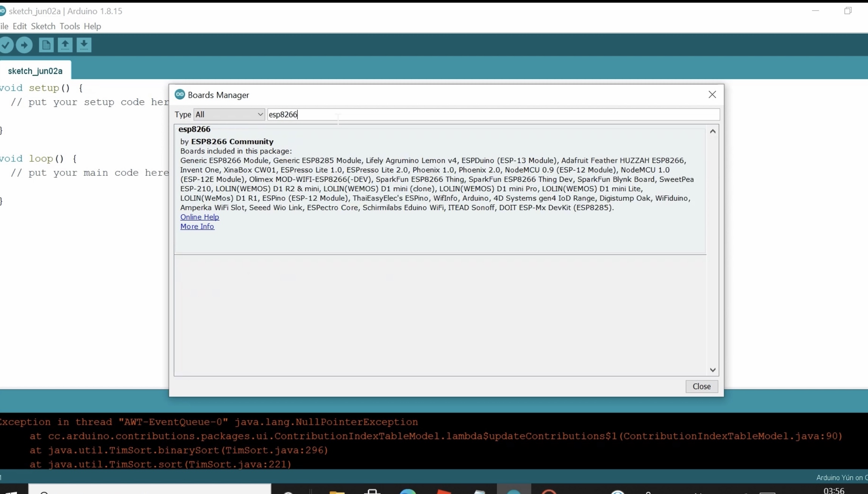The height and width of the screenshot is (494, 868).
Task: Click the ContributionIndexTableModel console line
Action: (436, 436)
